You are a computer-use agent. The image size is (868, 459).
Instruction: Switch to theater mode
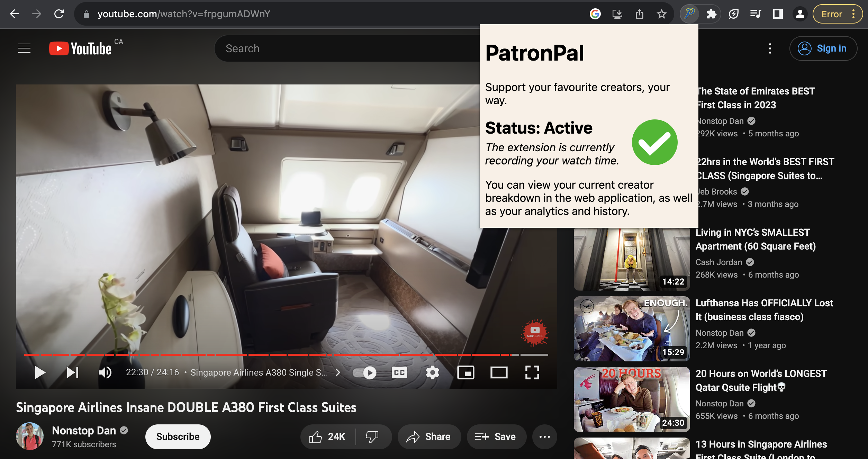tap(499, 373)
